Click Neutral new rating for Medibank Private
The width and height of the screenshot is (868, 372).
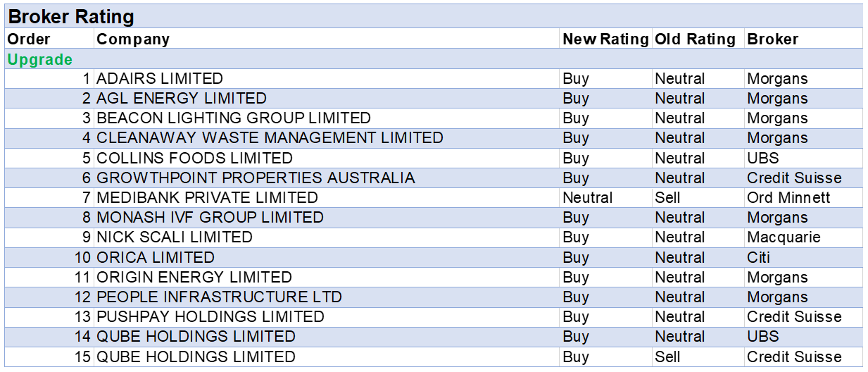pyautogui.click(x=588, y=198)
